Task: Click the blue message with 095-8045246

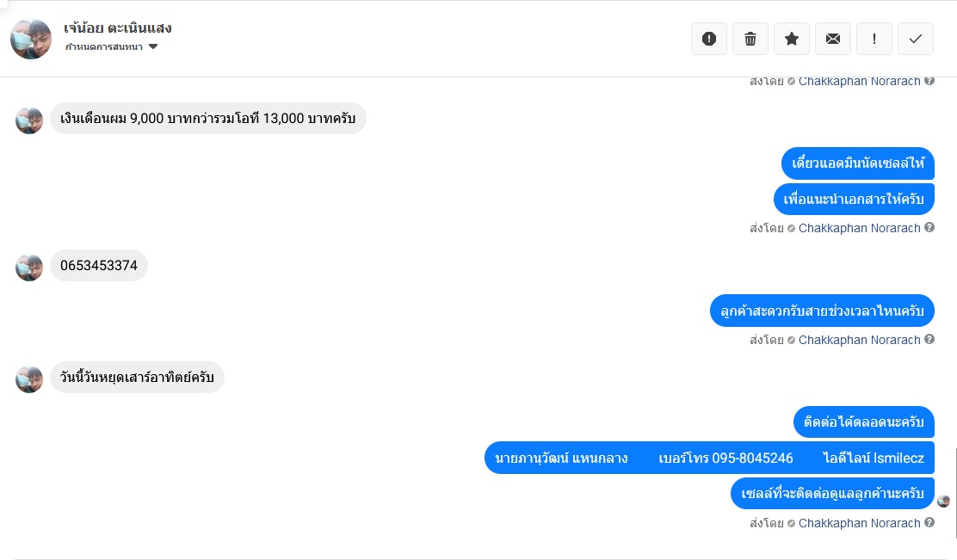Action: (709, 458)
